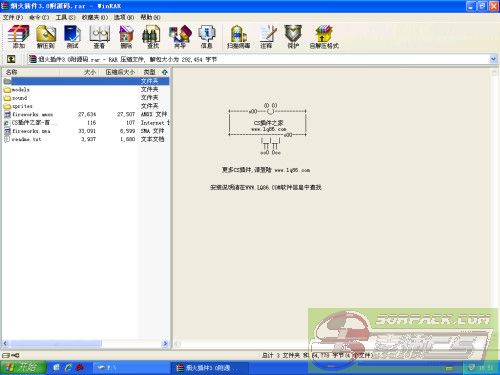Viewport: 500px width, 375px height.
Task: Expand the archive path dropdown
Action: click(x=493, y=59)
